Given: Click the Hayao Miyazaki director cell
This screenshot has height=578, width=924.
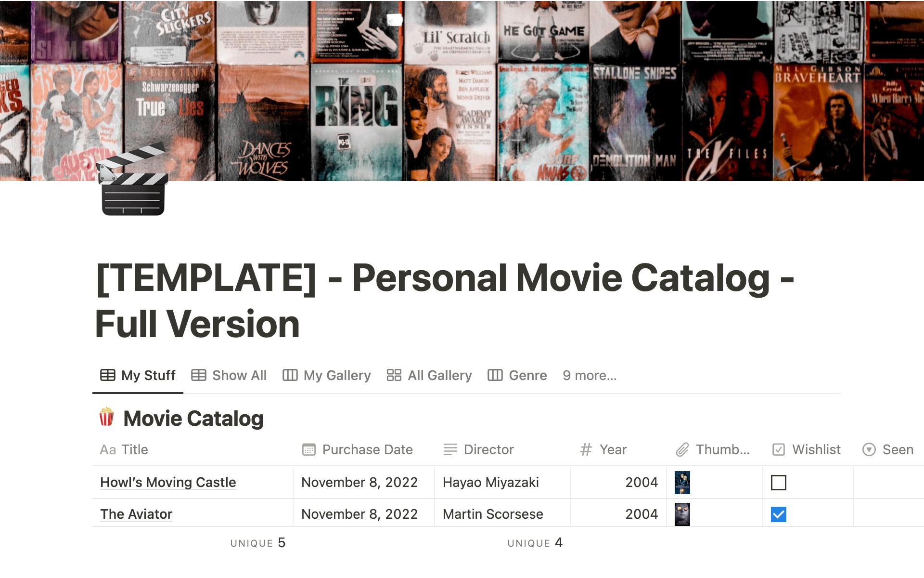Looking at the screenshot, I should pos(490,482).
